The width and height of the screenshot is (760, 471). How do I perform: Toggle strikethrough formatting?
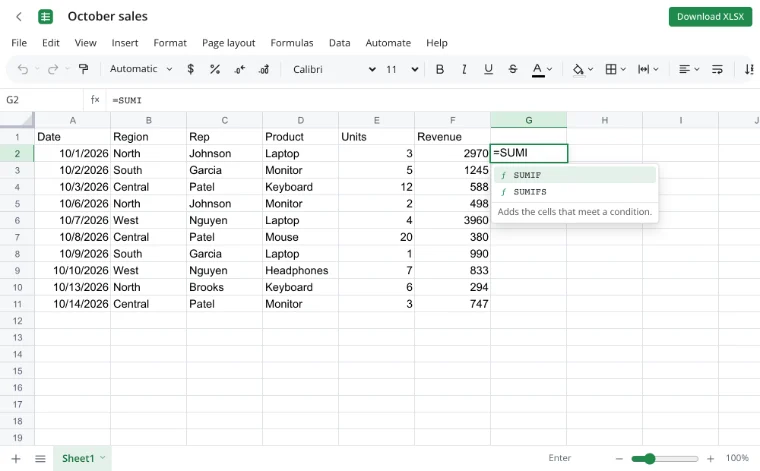pyautogui.click(x=513, y=69)
